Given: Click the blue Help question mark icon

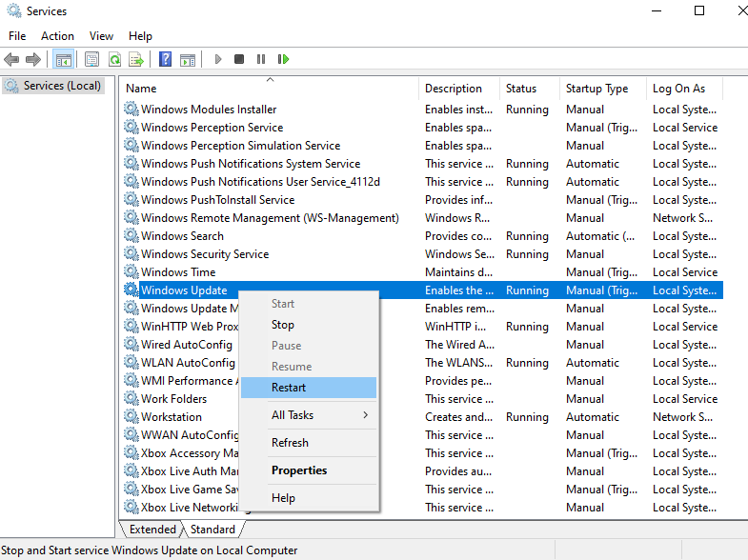Looking at the screenshot, I should tap(165, 59).
